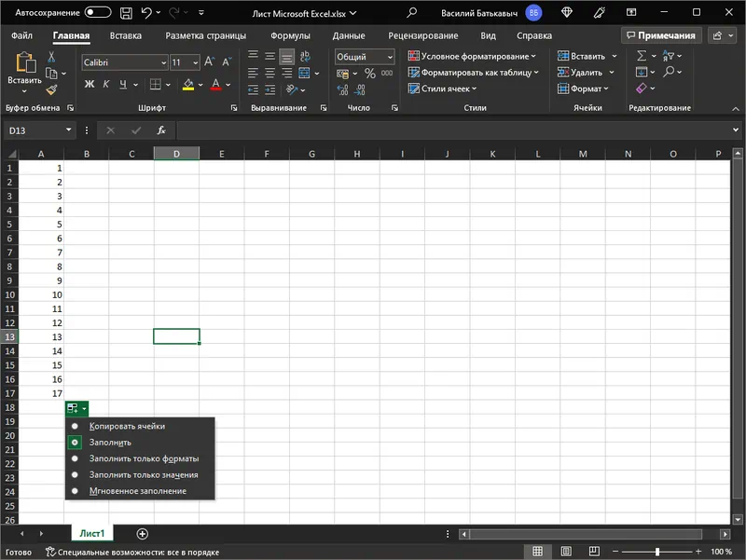Click the Sort and Filter icon
Viewport: 746px width, 560px height.
coord(668,56)
